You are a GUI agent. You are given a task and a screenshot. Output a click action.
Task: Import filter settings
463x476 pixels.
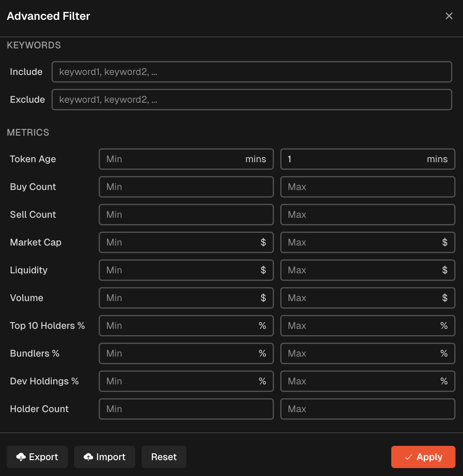(x=105, y=457)
